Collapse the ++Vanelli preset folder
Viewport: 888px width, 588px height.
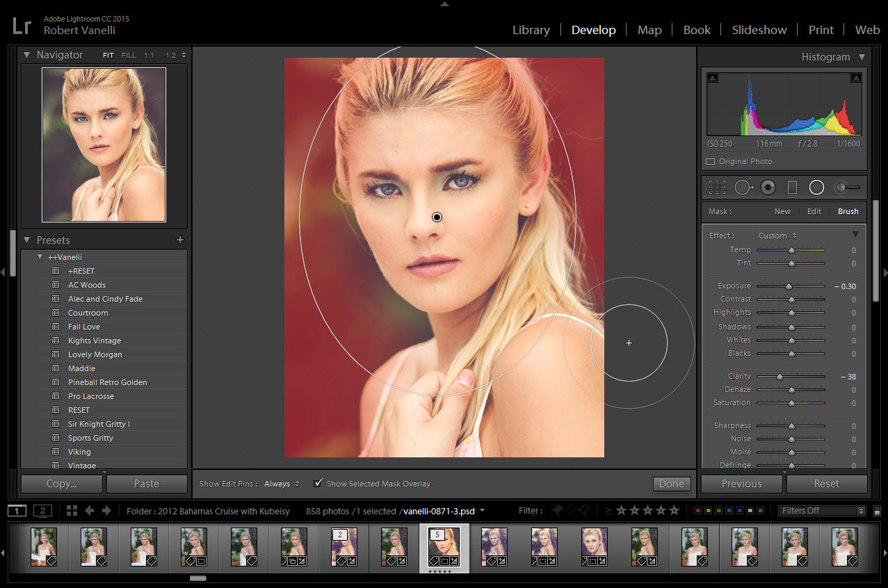pos(40,257)
